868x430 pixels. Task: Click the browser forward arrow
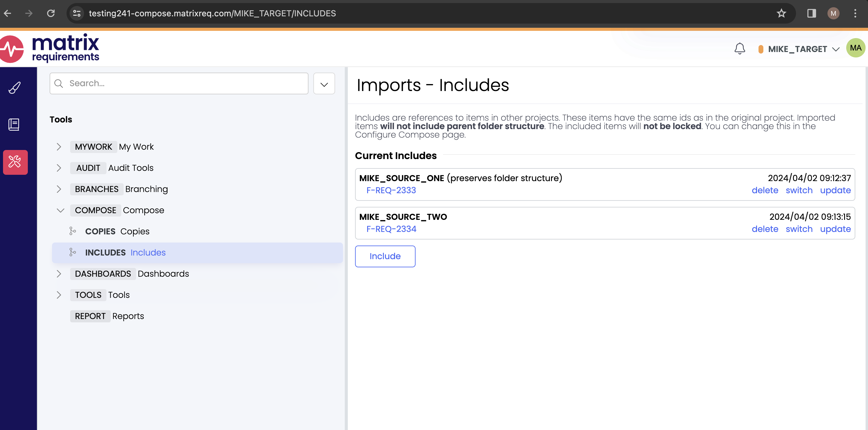[29, 13]
